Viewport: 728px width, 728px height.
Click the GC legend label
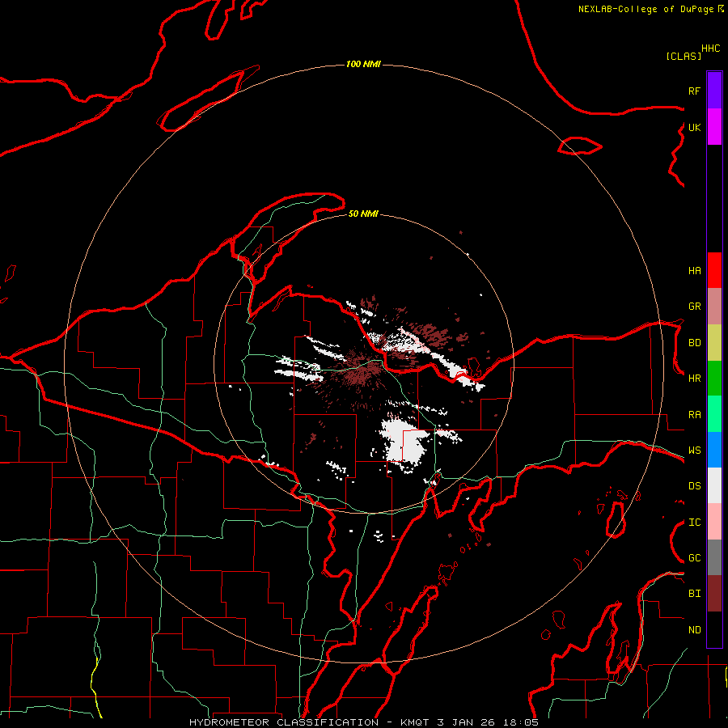pos(694,558)
